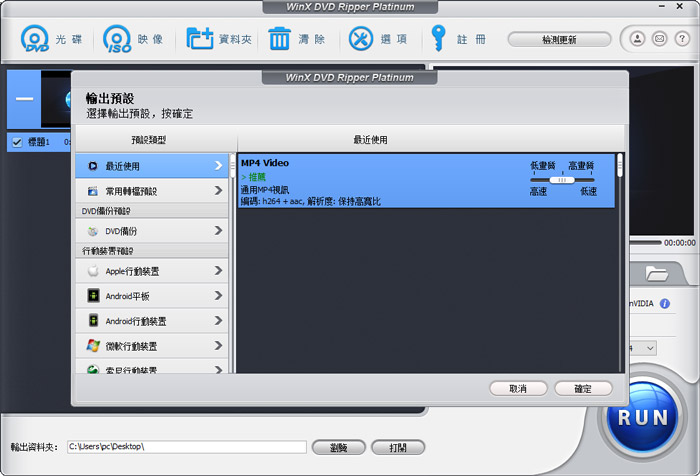This screenshot has height=476, width=700.
Task: Expand the Android平板 preset list
Action: [x=218, y=296]
